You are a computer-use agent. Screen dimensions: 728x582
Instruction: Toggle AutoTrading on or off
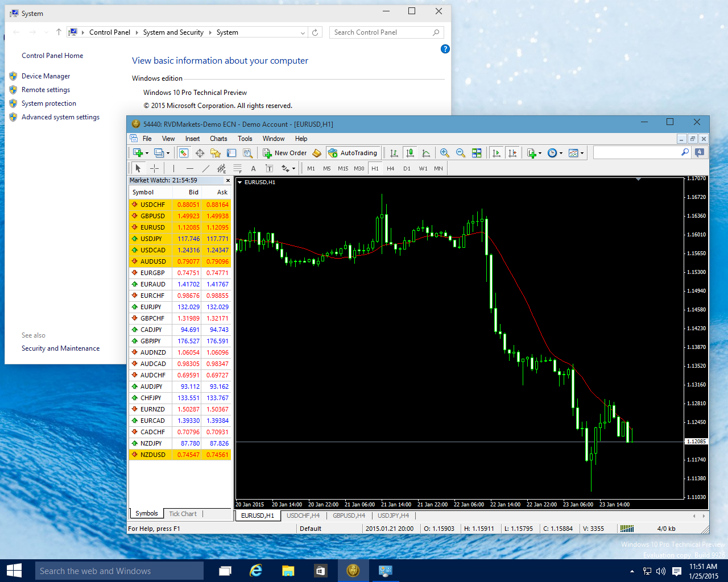353,153
